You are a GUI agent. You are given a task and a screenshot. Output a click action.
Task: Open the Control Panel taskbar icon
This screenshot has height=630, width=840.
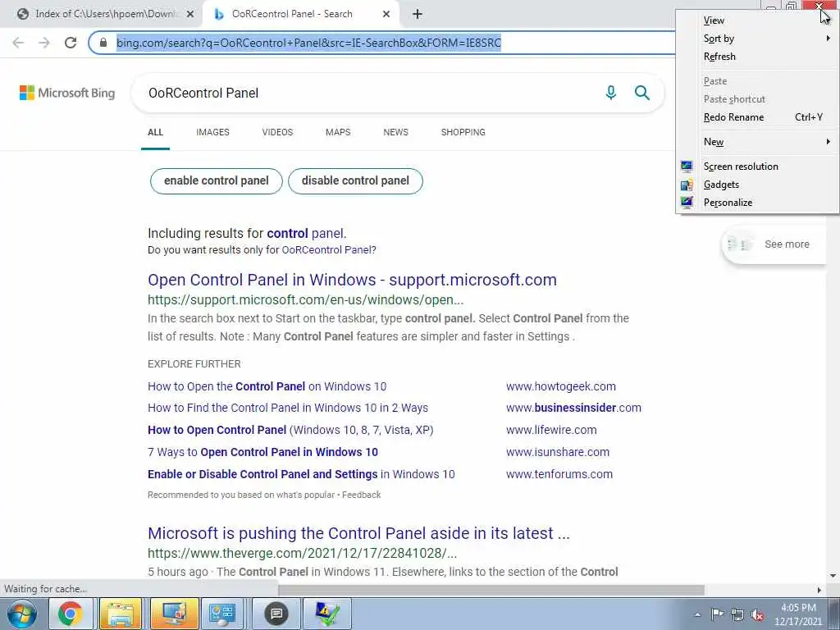[x=222, y=614]
